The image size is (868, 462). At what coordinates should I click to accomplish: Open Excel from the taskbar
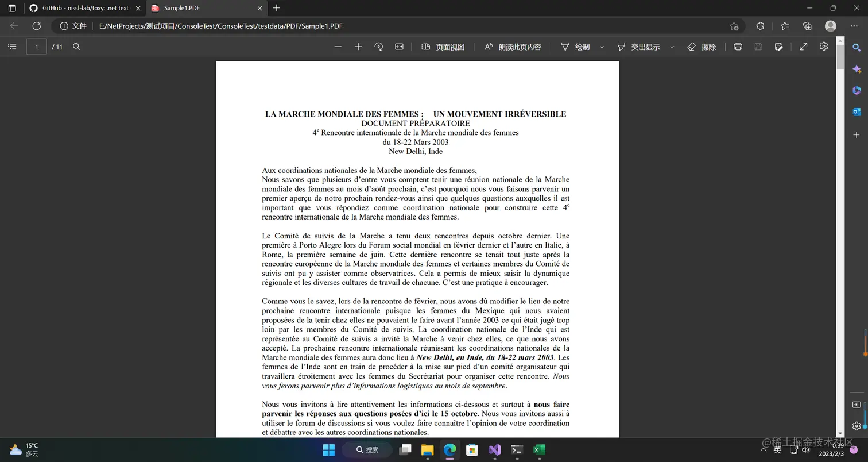tap(538, 449)
